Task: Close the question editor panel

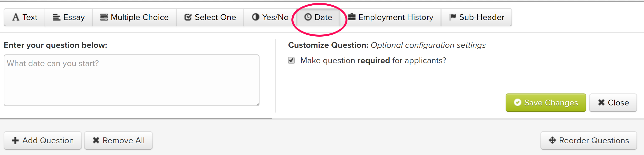Action: 613,103
